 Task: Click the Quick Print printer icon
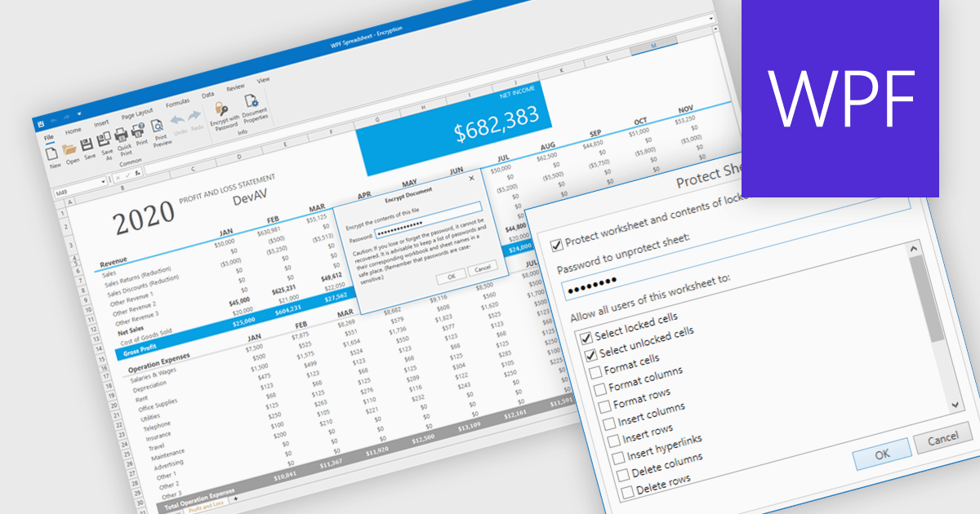pos(122,135)
